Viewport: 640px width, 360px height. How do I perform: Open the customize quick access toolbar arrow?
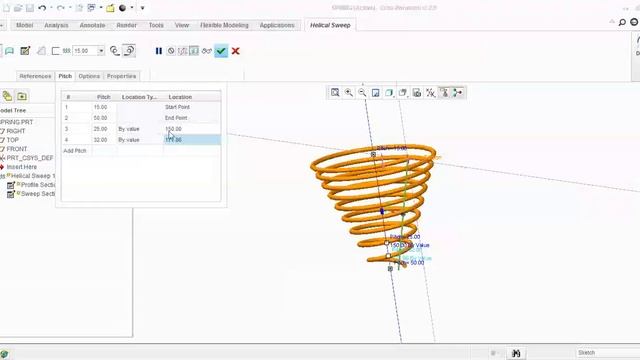142,8
